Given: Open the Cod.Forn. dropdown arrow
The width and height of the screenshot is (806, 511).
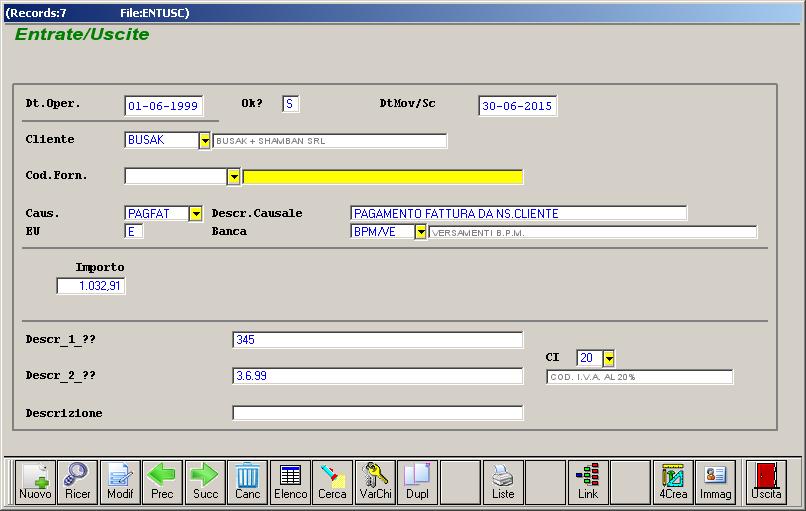Looking at the screenshot, I should point(234,177).
